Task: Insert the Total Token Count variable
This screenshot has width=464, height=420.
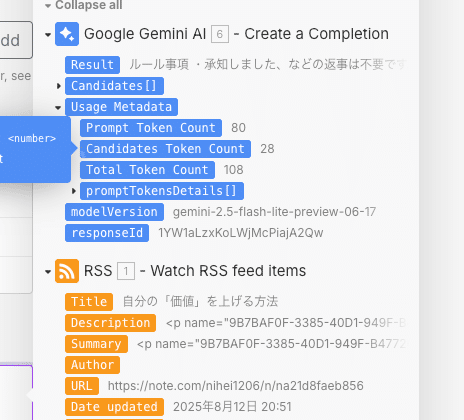Action: click(147, 170)
